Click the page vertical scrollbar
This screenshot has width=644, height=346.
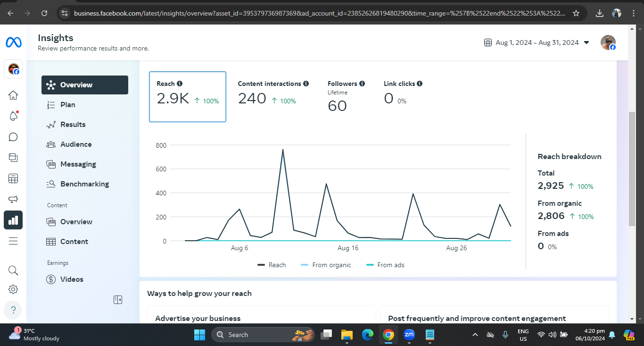click(x=632, y=169)
